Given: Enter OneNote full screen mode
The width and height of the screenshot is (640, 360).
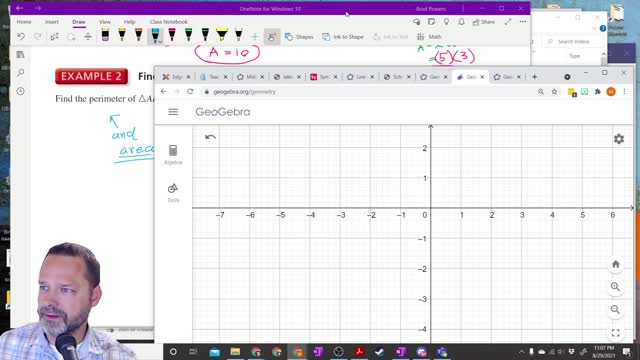Looking at the screenshot, I should point(508,22).
